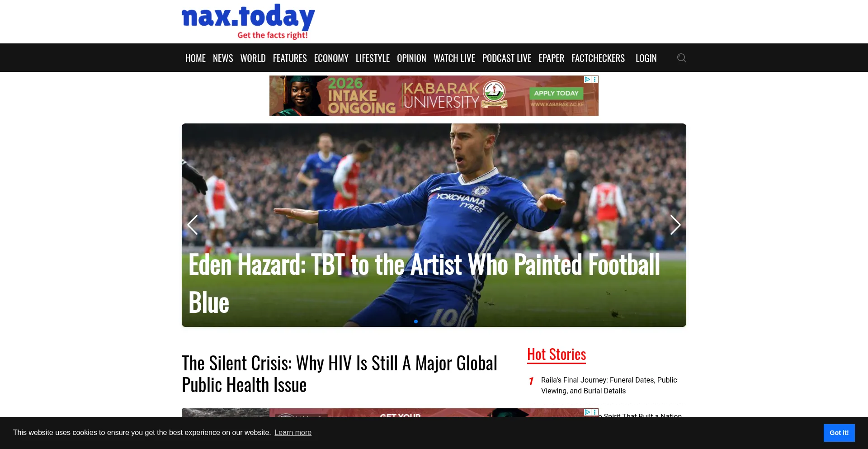The height and width of the screenshot is (449, 868).
Task: Select FACTCHECKERS in navigation bar
Action: tap(598, 58)
